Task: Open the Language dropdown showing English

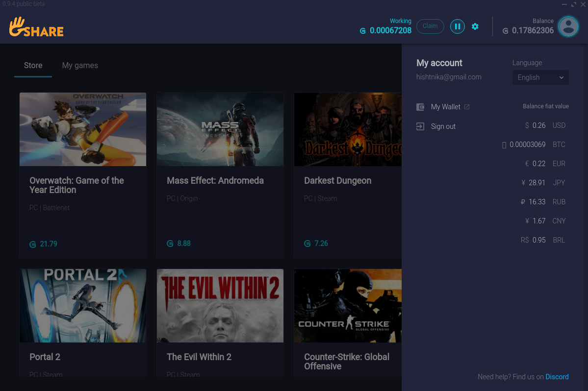Action: [x=540, y=77]
